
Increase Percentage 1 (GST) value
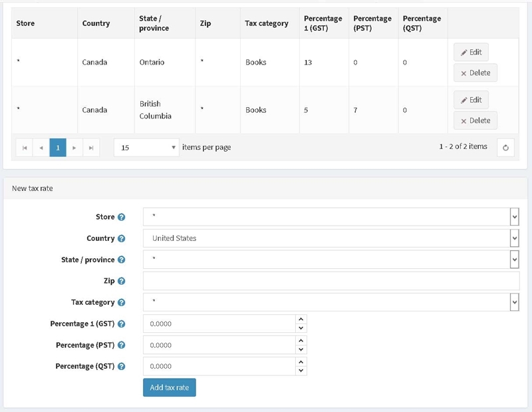coord(301,319)
